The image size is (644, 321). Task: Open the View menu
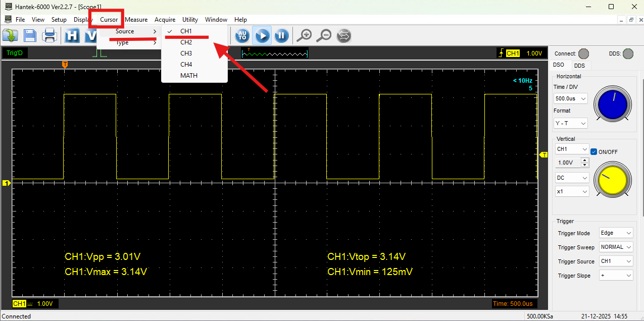38,20
